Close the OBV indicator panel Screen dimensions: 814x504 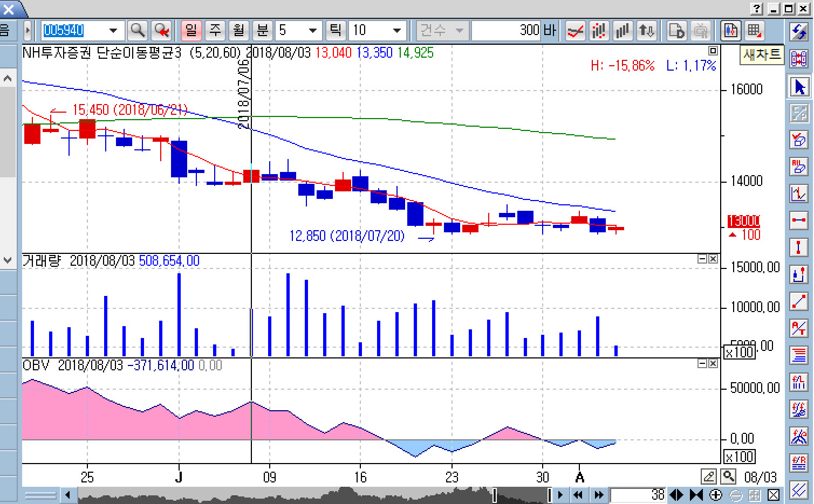click(713, 364)
